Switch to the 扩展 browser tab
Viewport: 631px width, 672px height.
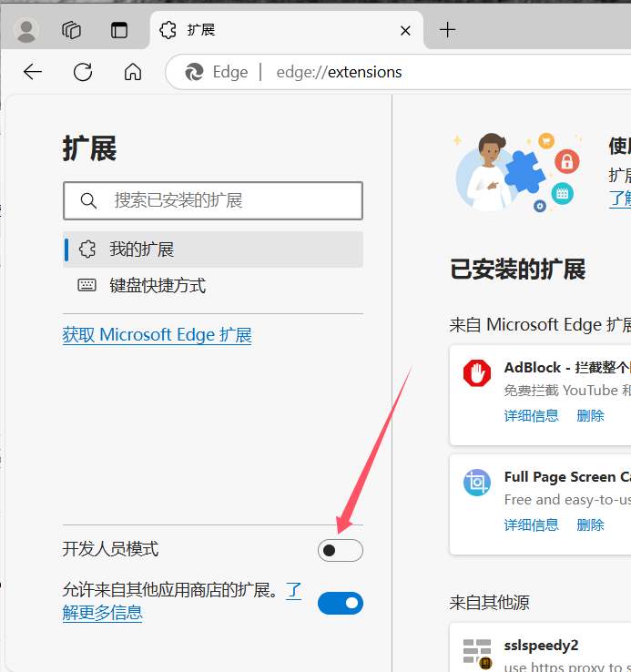(x=273, y=30)
